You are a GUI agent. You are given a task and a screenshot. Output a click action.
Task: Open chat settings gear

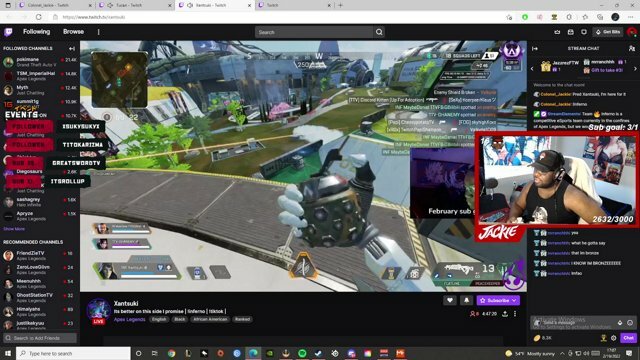coord(613,338)
